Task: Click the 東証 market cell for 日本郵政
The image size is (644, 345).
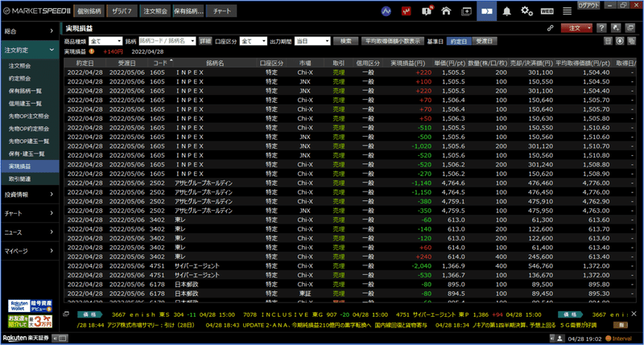Action: click(305, 294)
